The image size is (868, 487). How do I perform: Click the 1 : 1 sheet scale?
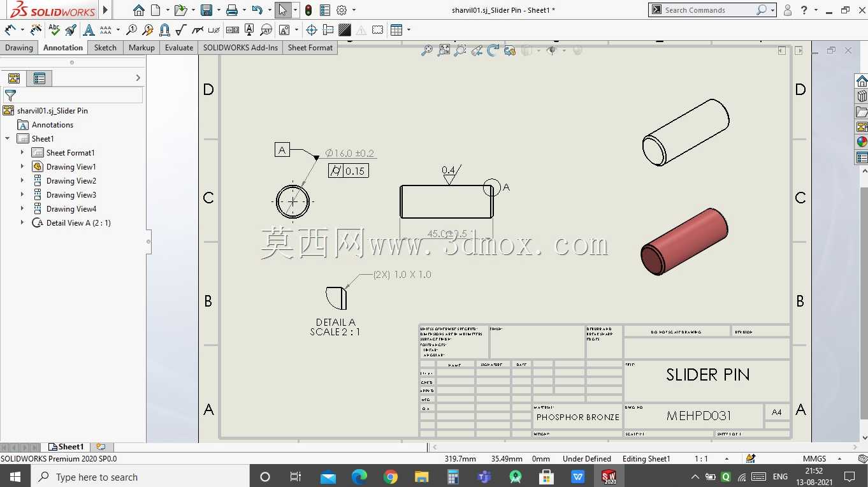click(x=701, y=459)
